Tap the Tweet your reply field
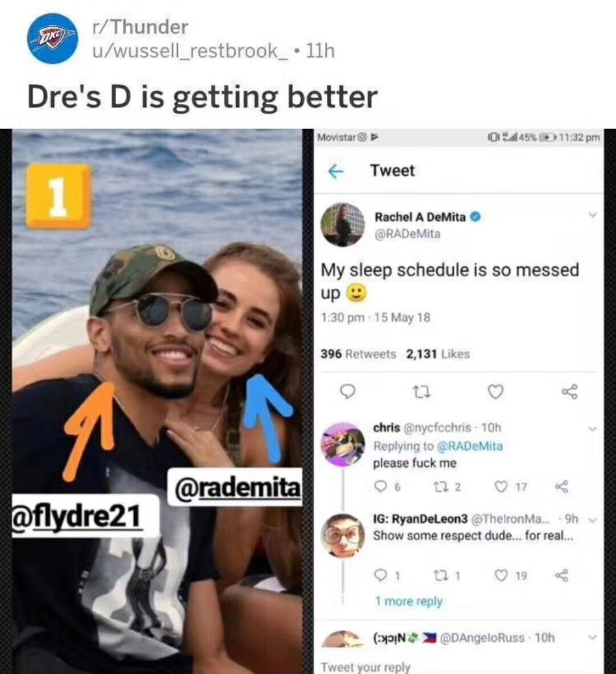 pyautogui.click(x=459, y=666)
